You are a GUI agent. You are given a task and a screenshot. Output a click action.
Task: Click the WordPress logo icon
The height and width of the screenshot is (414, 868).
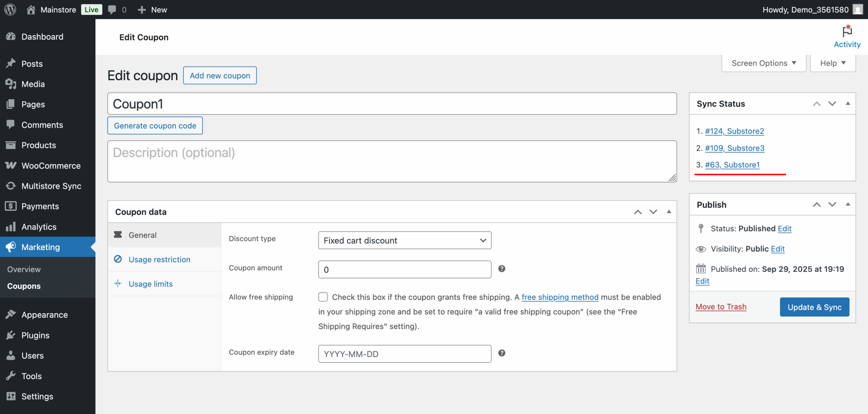click(10, 9)
